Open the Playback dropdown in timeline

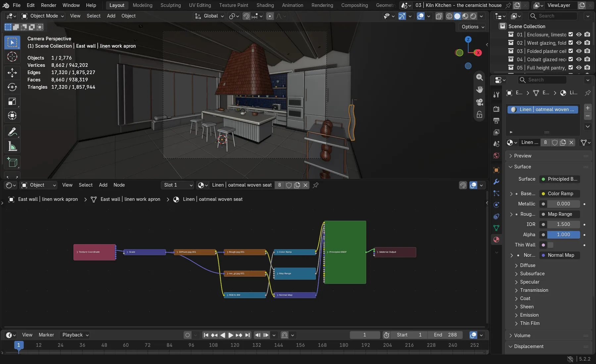tap(75, 335)
